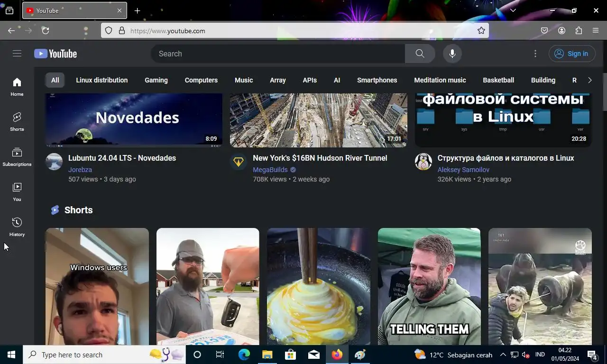Open a new Firefox tab
Image resolution: width=607 pixels, height=364 pixels.
(137, 10)
